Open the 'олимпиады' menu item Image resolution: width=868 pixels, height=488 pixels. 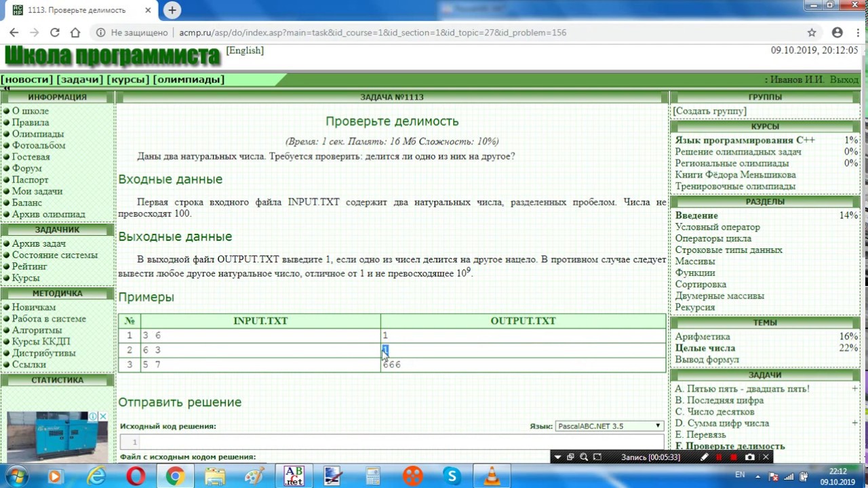189,79
